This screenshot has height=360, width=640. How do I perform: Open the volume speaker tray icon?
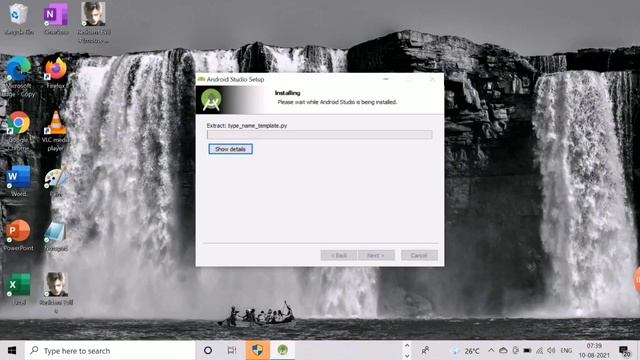tap(551, 351)
